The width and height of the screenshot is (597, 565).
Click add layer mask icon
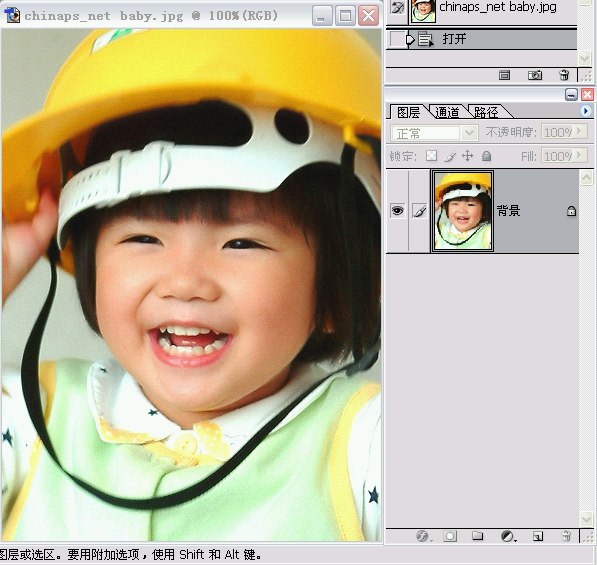450,536
